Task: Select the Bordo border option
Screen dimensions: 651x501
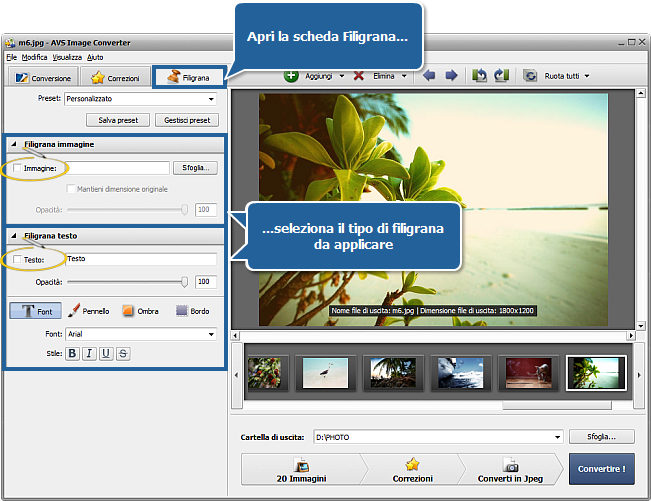Action: [192, 311]
